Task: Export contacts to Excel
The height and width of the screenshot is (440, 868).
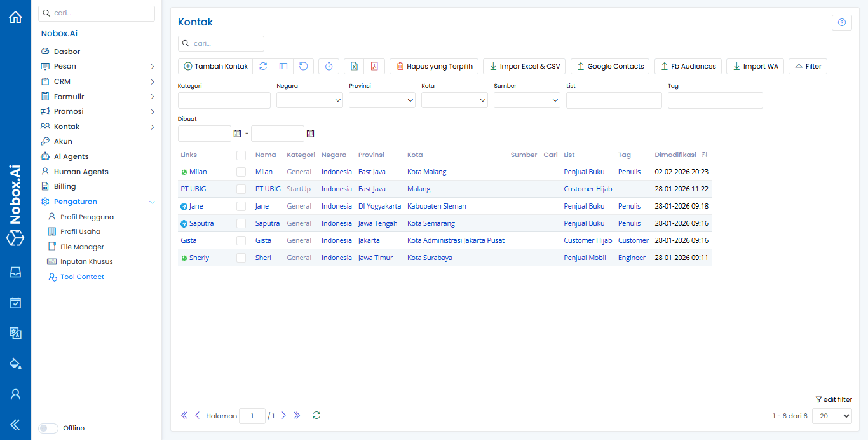Action: point(354,66)
